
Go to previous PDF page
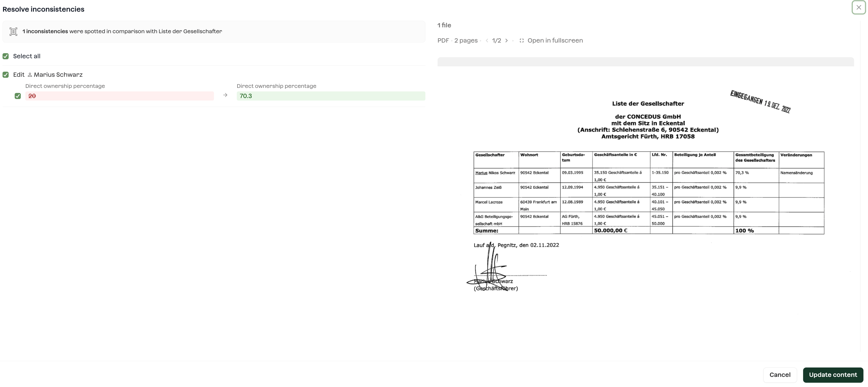coord(486,40)
